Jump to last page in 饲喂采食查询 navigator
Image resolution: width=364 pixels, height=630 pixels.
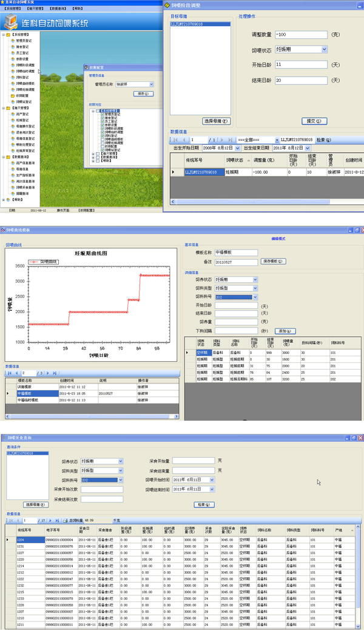pyautogui.click(x=56, y=520)
